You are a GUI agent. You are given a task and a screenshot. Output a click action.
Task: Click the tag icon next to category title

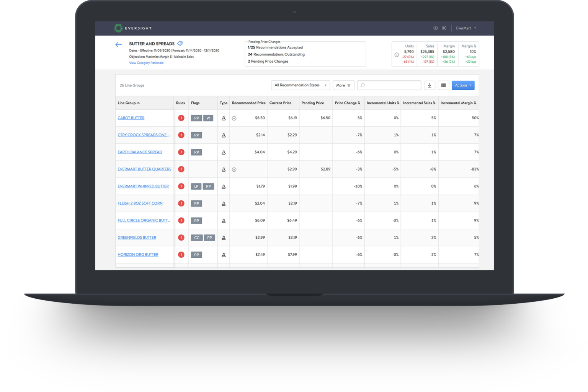click(180, 43)
